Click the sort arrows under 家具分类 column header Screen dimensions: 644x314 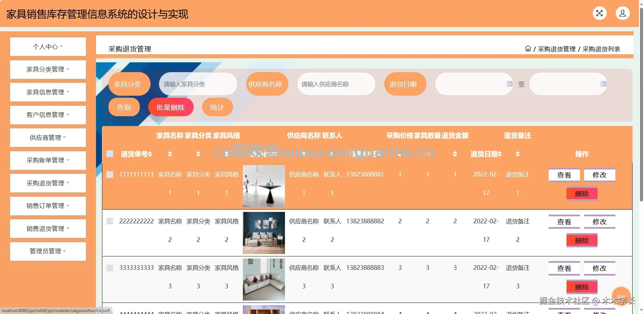pos(198,154)
